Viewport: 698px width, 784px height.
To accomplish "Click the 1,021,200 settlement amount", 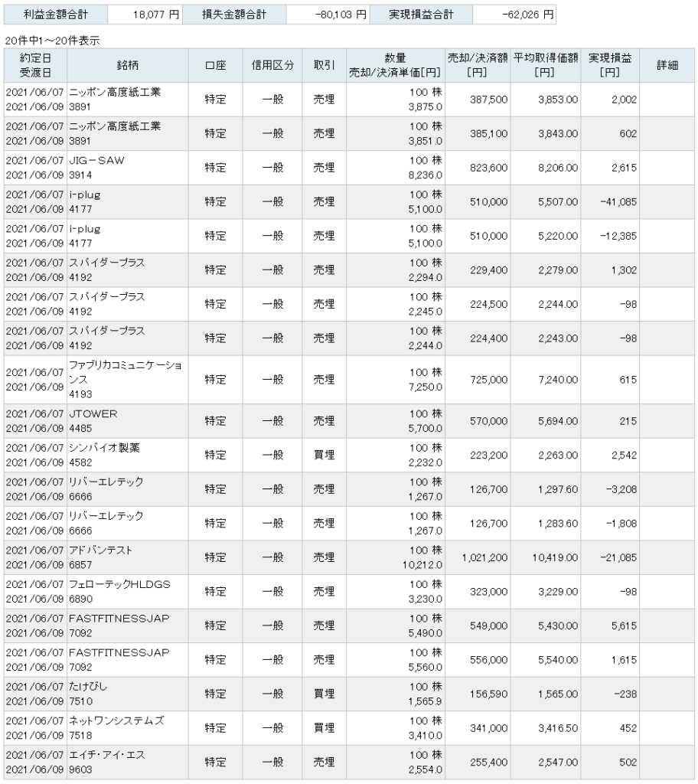I will pyautogui.click(x=484, y=558).
